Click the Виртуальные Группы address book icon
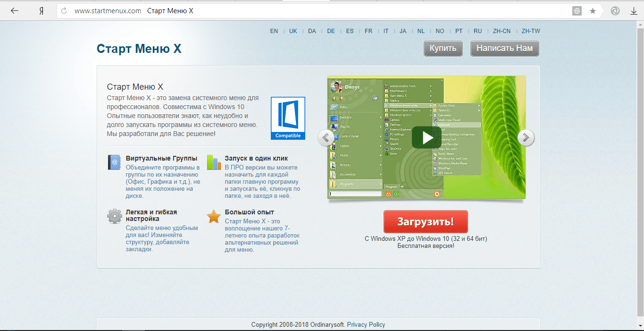The height and width of the screenshot is (331, 644). (x=114, y=162)
